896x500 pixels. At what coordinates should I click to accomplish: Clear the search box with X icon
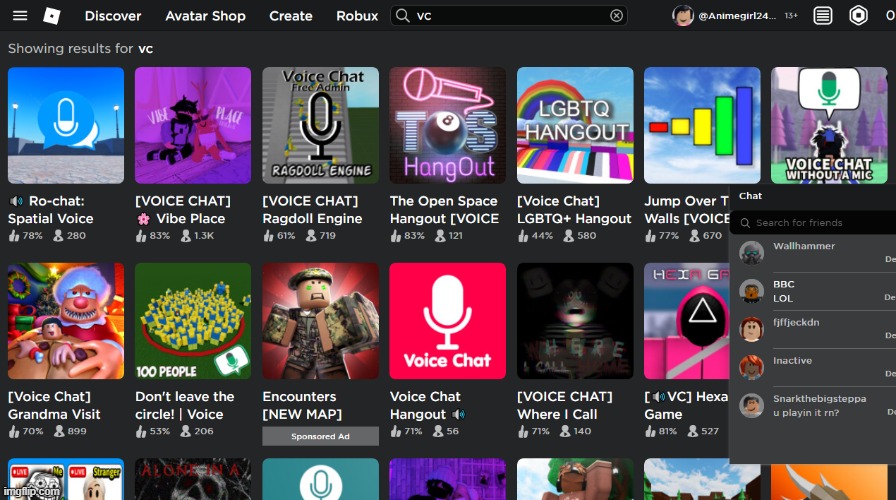pos(616,15)
